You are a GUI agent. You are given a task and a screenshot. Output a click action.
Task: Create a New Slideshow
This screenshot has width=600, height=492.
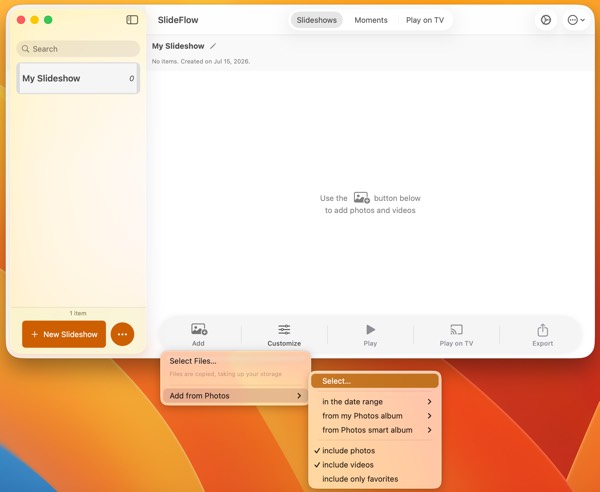[x=64, y=334]
